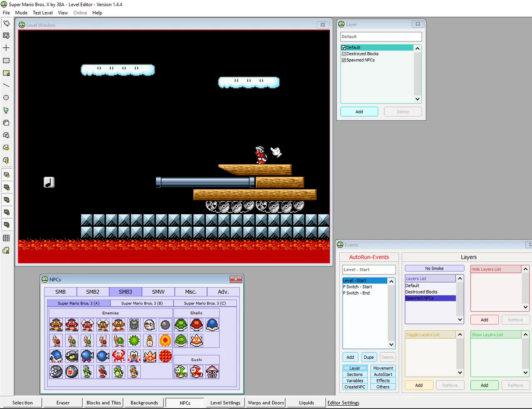Select the green shell in Shells group
Screen dimensions: 532x409
pos(181,325)
